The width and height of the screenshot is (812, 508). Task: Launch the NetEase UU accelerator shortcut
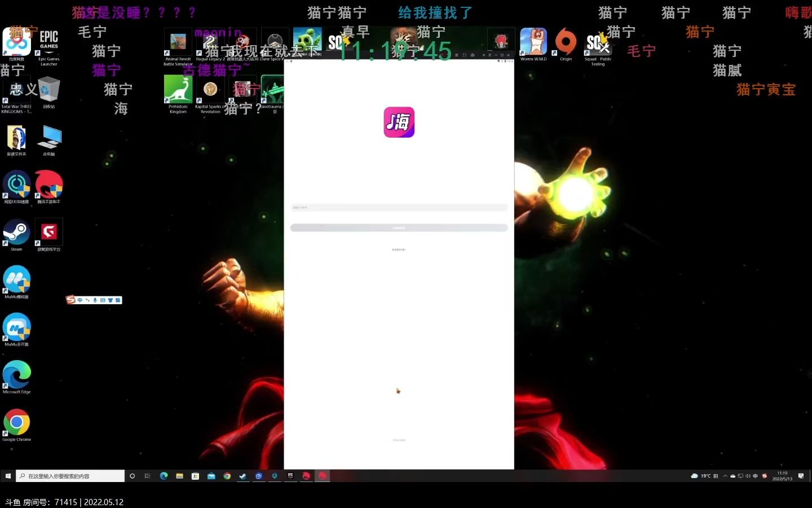[16, 187]
